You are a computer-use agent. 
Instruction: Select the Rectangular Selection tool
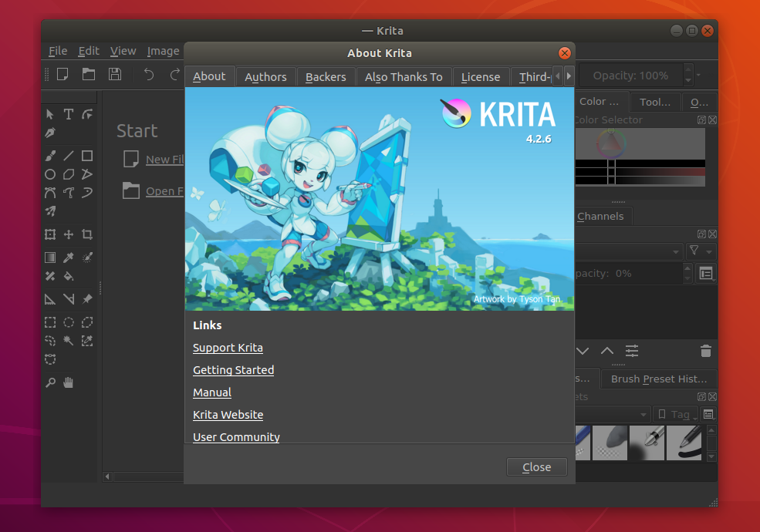tap(50, 322)
